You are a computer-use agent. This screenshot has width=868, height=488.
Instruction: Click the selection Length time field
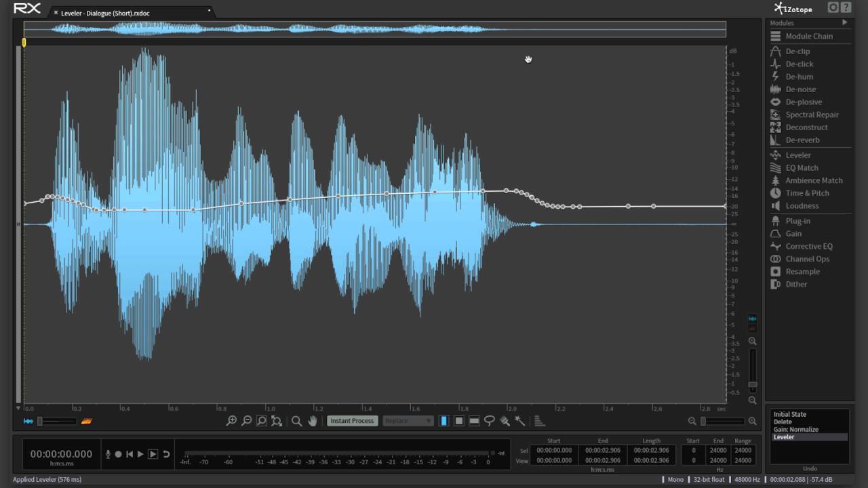point(651,450)
